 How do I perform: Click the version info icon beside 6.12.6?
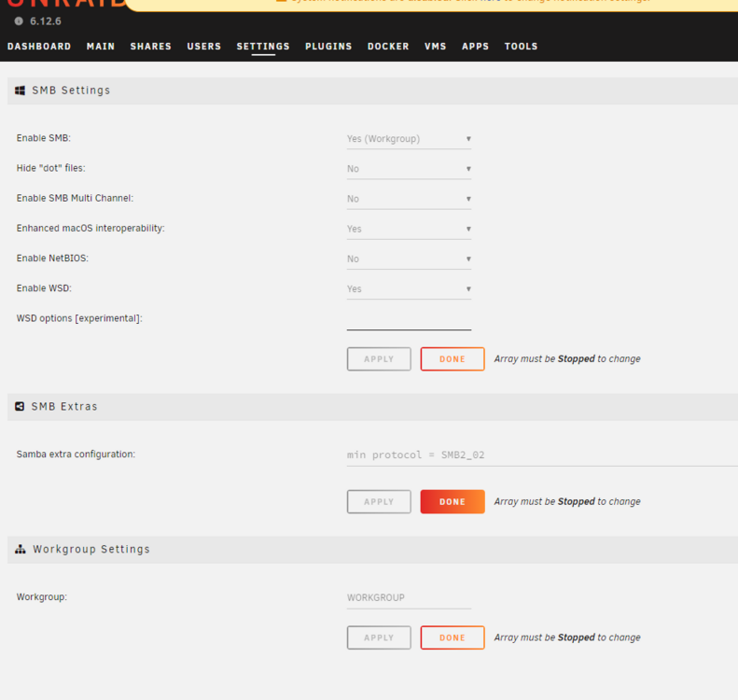(19, 21)
